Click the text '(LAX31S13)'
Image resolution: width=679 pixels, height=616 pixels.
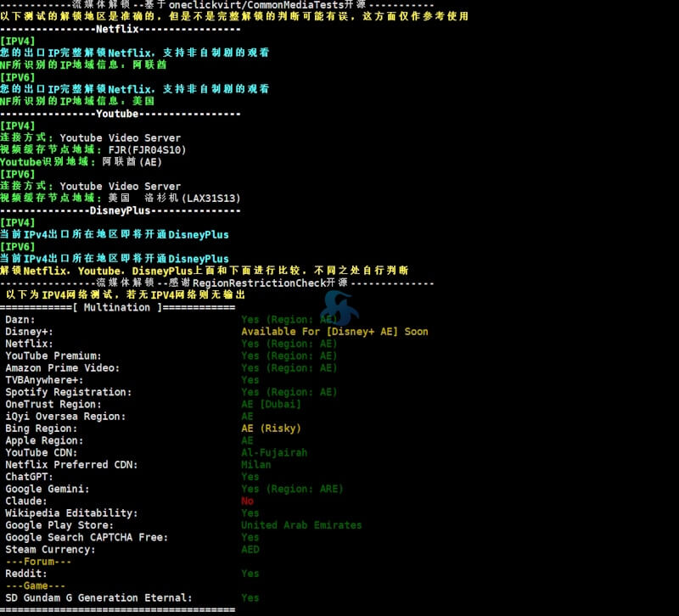pos(211,199)
